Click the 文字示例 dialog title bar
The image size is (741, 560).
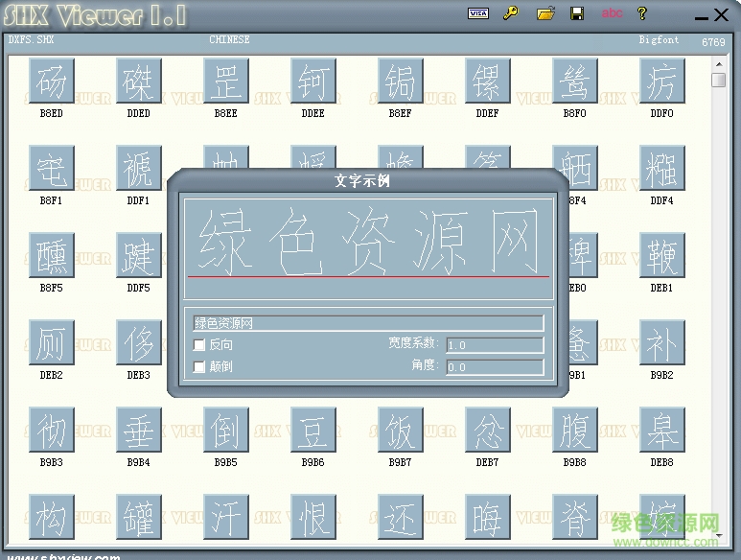click(362, 180)
